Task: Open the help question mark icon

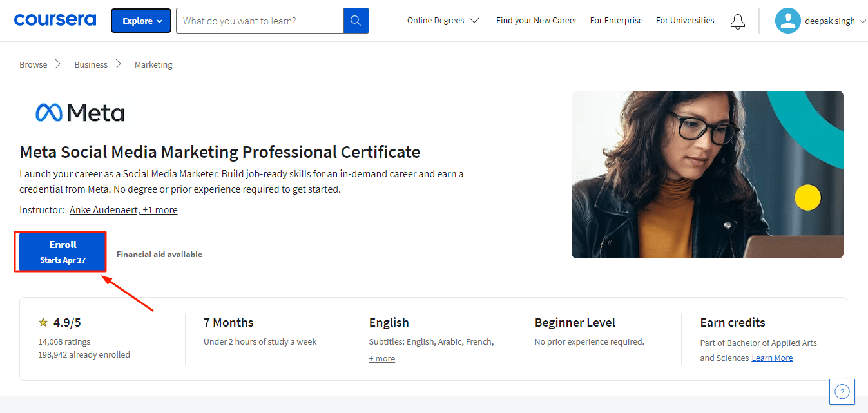Action: pyautogui.click(x=842, y=391)
